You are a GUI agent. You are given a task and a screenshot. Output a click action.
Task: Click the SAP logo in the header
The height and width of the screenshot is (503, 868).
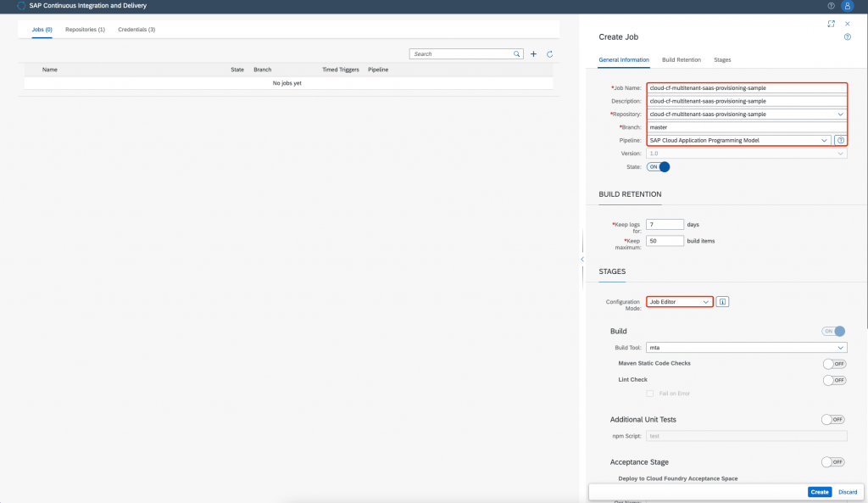21,6
